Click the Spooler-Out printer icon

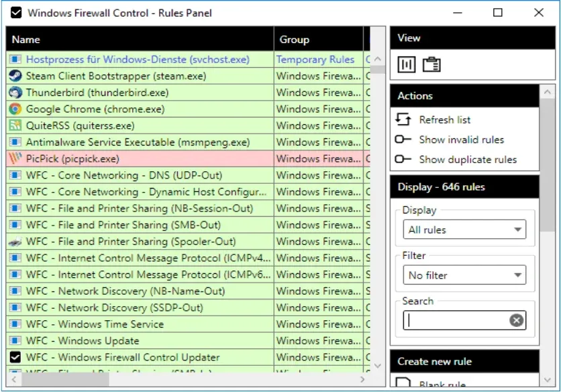pyautogui.click(x=15, y=242)
